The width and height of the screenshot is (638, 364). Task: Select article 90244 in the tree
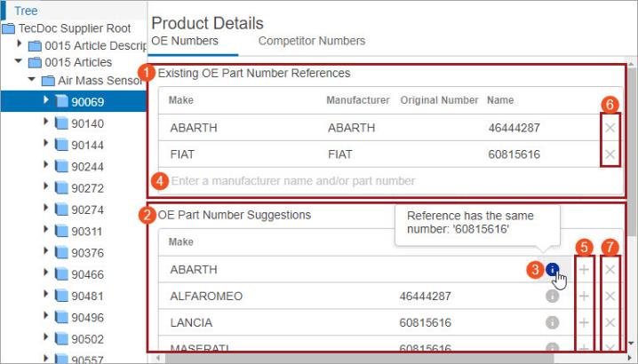(87, 167)
